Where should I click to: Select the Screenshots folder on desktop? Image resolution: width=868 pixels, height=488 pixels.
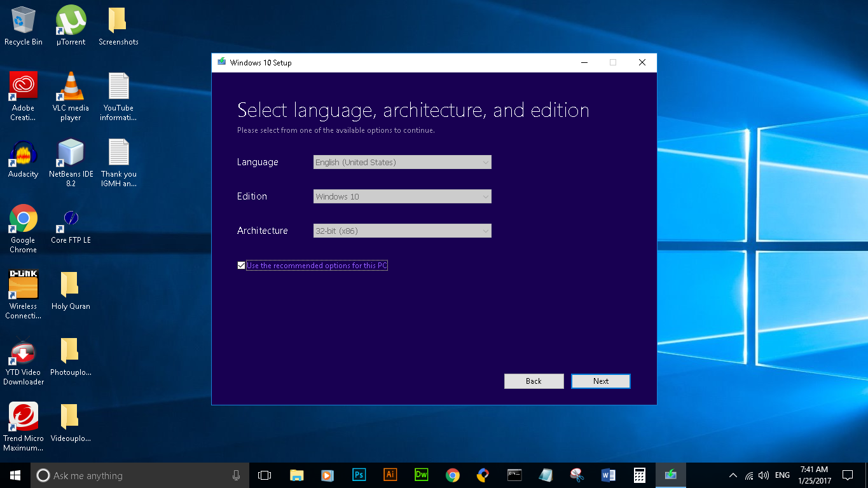pyautogui.click(x=118, y=26)
